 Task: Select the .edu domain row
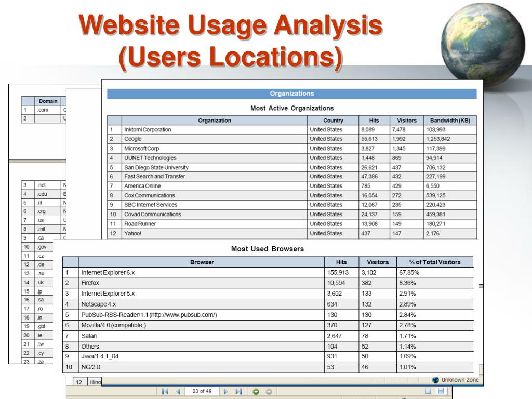(44, 194)
